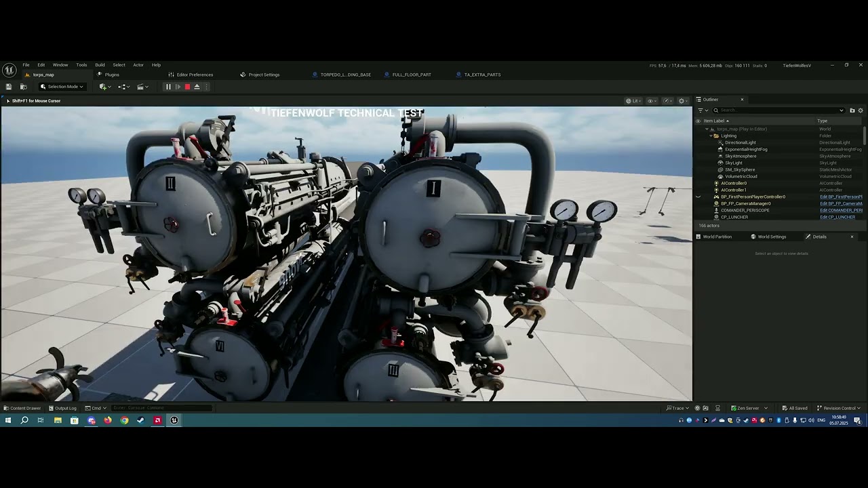The width and height of the screenshot is (868, 488).
Task: Open the Selection Mode dropdown
Action: click(x=62, y=87)
